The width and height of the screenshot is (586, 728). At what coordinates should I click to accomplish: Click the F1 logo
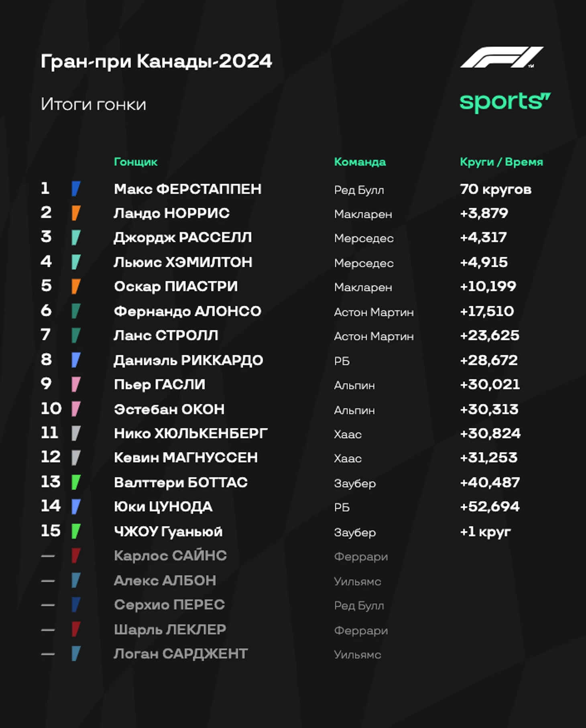tap(502, 57)
